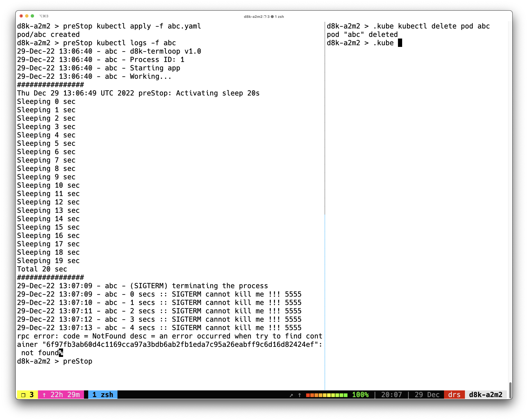Click the window title 'd8k-a2m2 3 1 zsh'
This screenshot has height=420, width=528.
point(264,16)
